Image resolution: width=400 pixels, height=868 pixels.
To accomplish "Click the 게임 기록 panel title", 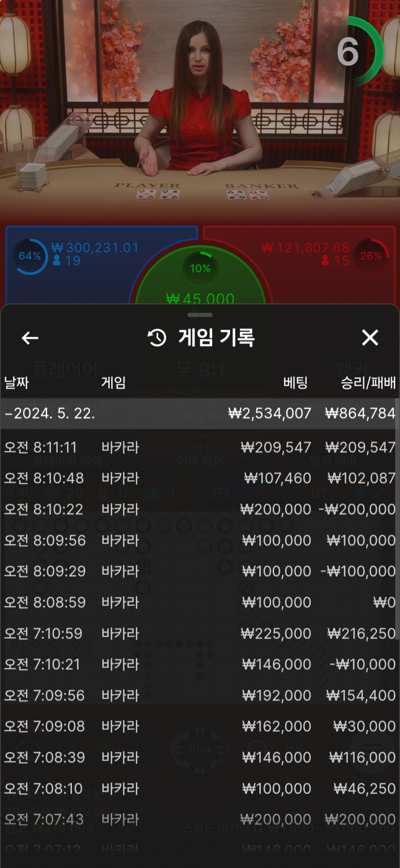I will click(217, 338).
